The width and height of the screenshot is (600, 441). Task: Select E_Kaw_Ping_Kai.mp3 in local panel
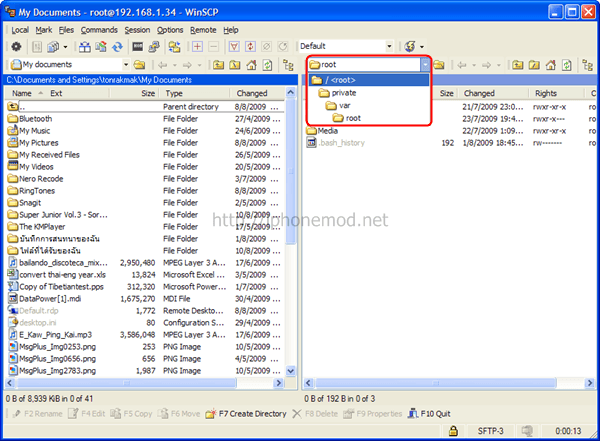50,335
